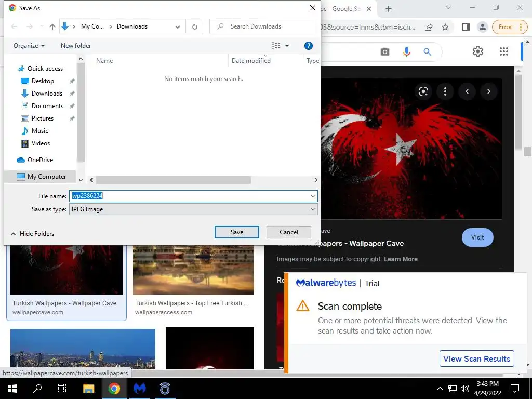Screen dimensions: 532x399
Task: Select My Computer in the navigation pane
Action: click(41, 177)
